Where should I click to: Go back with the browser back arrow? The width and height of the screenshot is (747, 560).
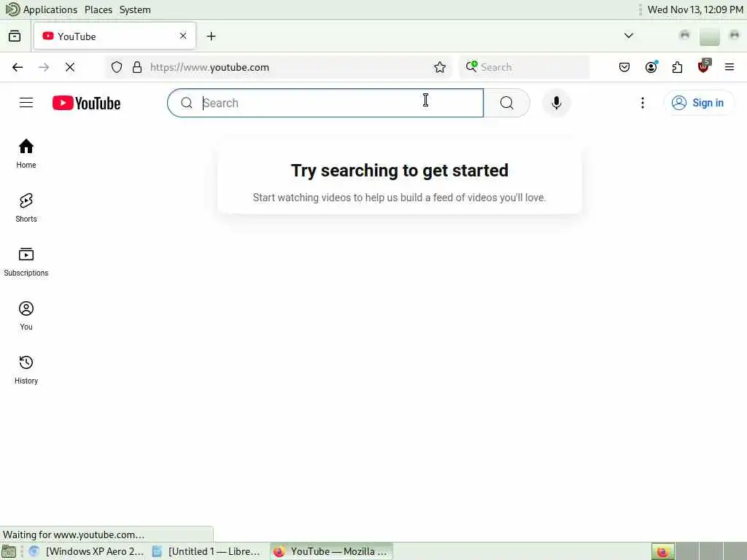(18, 67)
